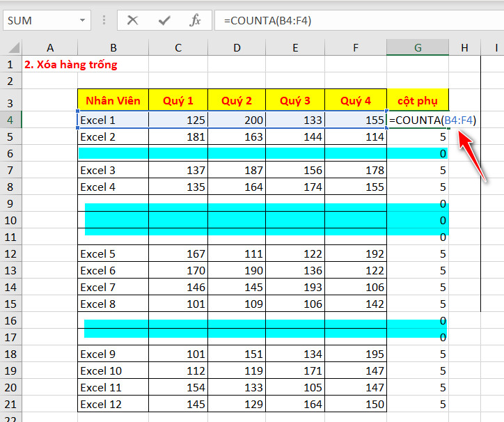Click inside the formula bar text =COUNTA(B4:F4)
Image resolution: width=504 pixels, height=422 pixels.
pos(267,21)
